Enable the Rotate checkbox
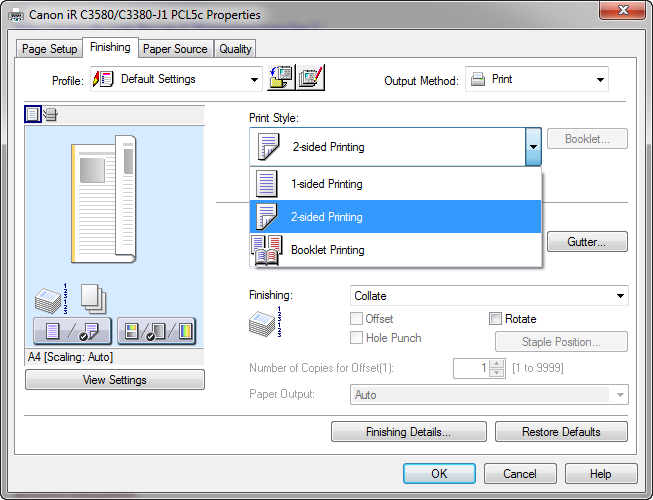The height and width of the screenshot is (500, 653). [495, 319]
